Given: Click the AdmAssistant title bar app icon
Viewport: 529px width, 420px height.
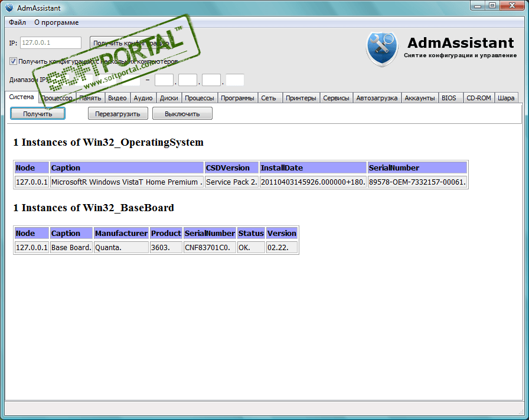Looking at the screenshot, I should coord(9,8).
